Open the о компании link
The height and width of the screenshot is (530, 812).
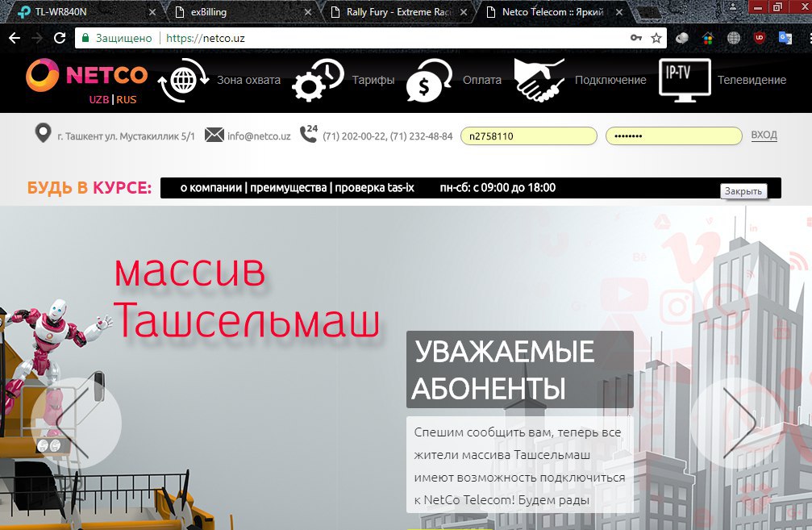pos(210,187)
